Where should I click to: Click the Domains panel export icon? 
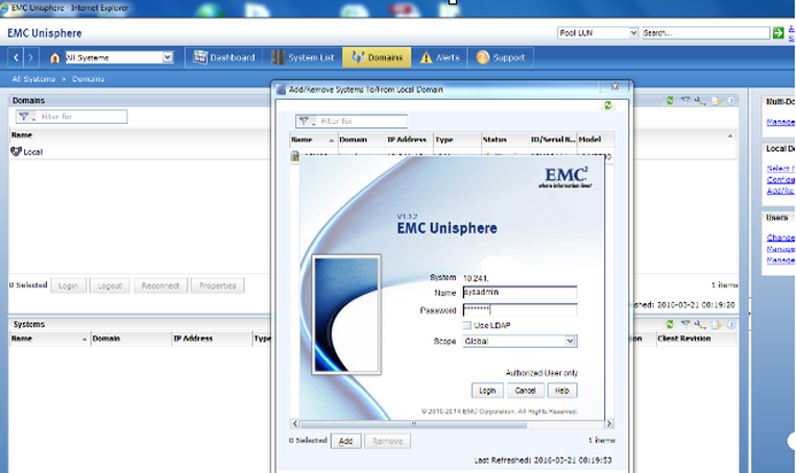717,100
